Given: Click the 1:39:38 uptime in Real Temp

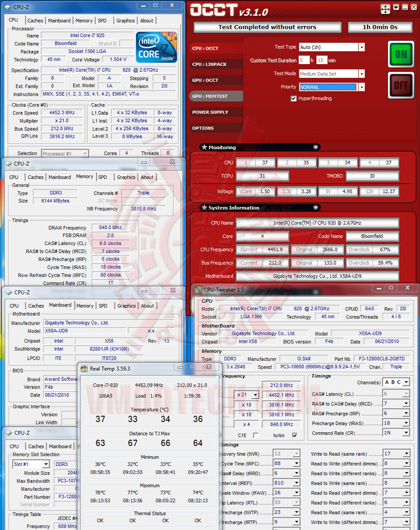Looking at the screenshot, I should (192, 396).
